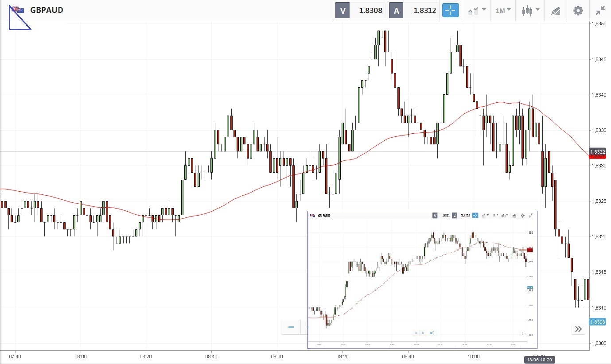Click the share icon in inset chart
Screen dimensions: 611x364
click(x=432, y=333)
